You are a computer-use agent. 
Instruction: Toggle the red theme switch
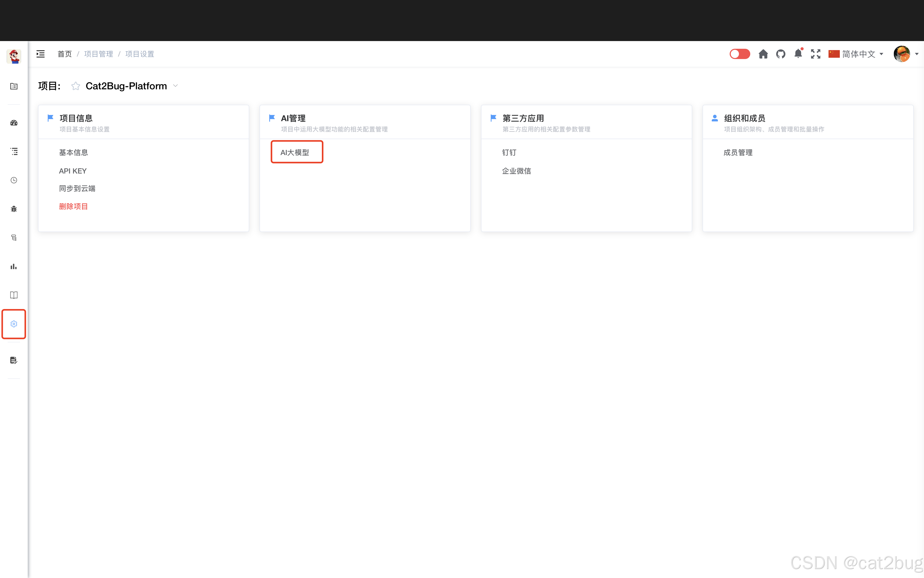point(739,54)
